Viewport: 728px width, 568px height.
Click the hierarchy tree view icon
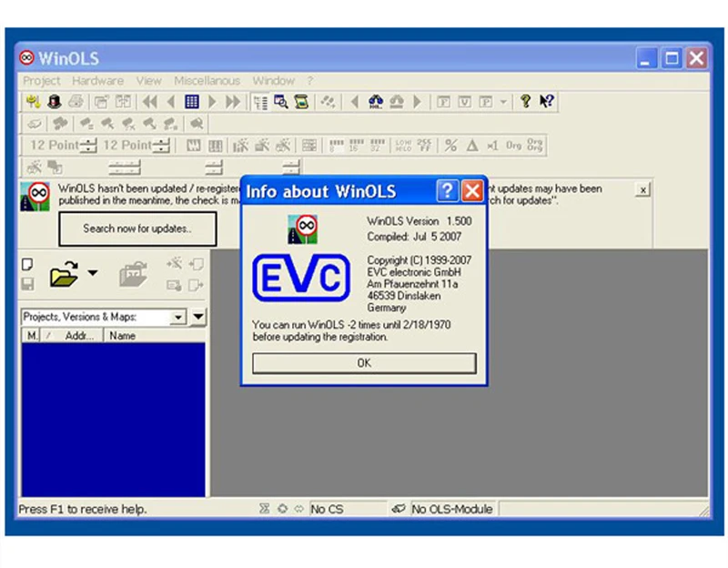click(x=260, y=102)
